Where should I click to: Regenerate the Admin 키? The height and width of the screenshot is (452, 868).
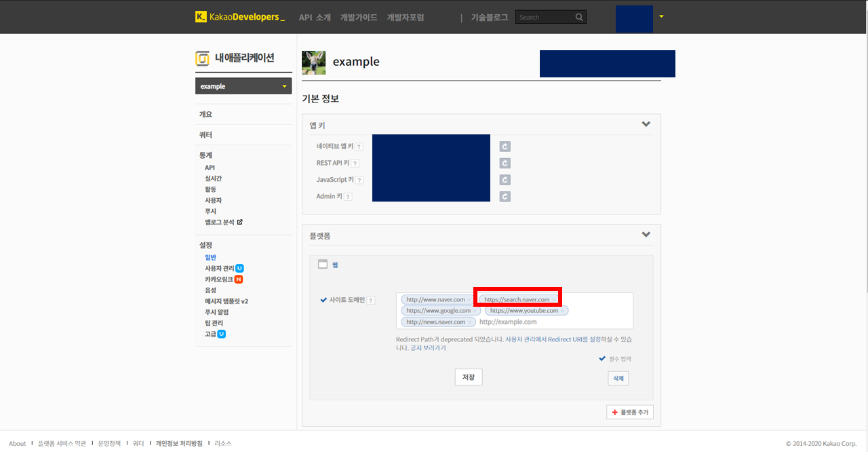[505, 196]
